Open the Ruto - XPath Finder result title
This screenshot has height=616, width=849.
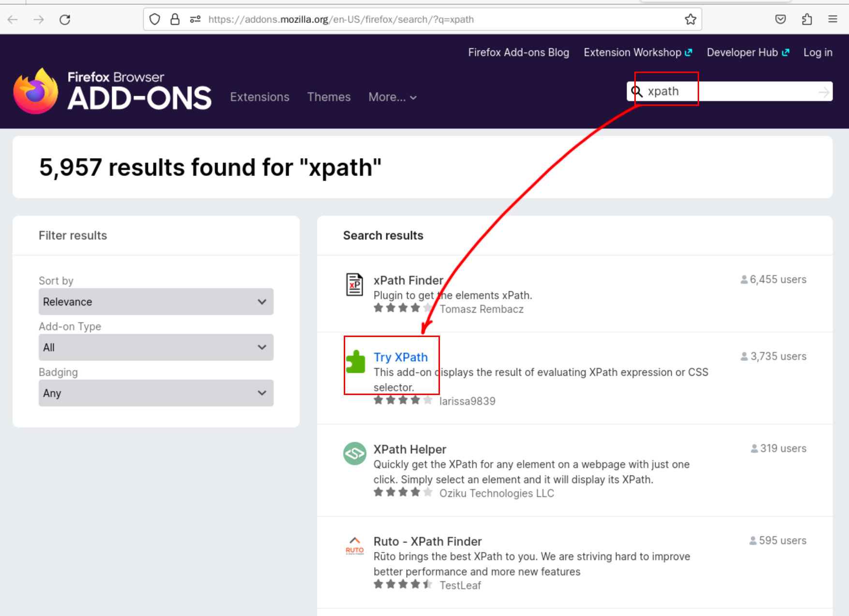click(427, 542)
